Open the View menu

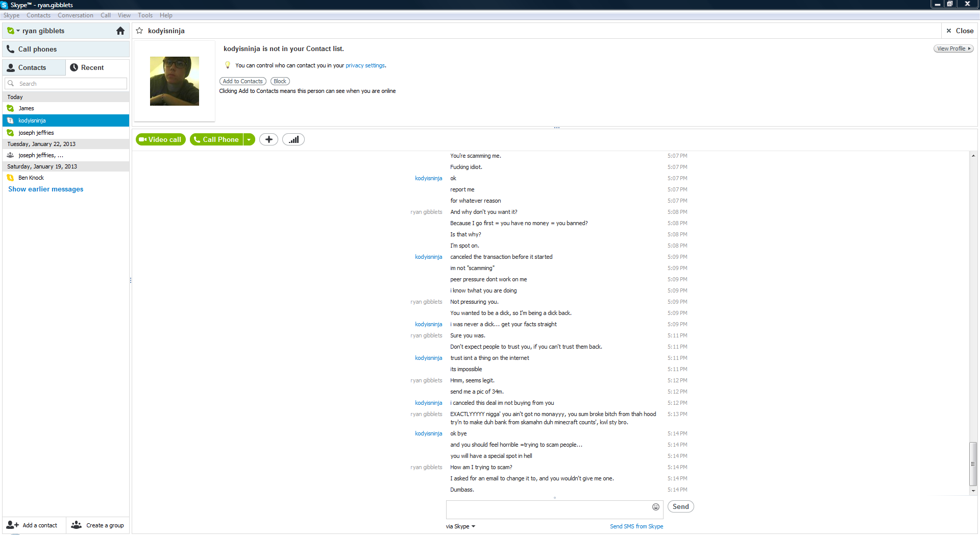(124, 15)
